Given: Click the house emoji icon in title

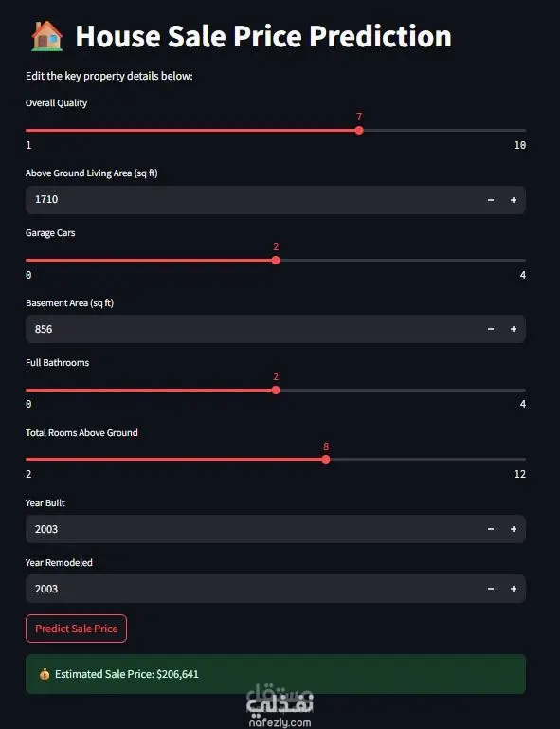Looking at the screenshot, I should [47, 36].
